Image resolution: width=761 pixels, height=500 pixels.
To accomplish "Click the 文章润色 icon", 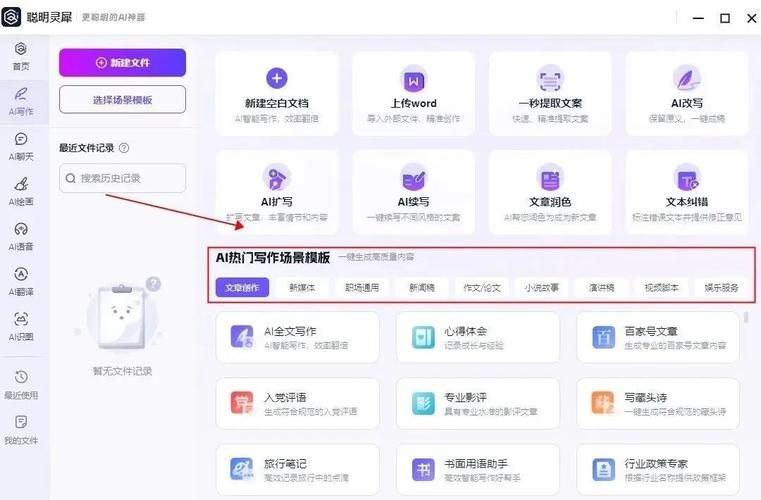I will click(x=550, y=178).
